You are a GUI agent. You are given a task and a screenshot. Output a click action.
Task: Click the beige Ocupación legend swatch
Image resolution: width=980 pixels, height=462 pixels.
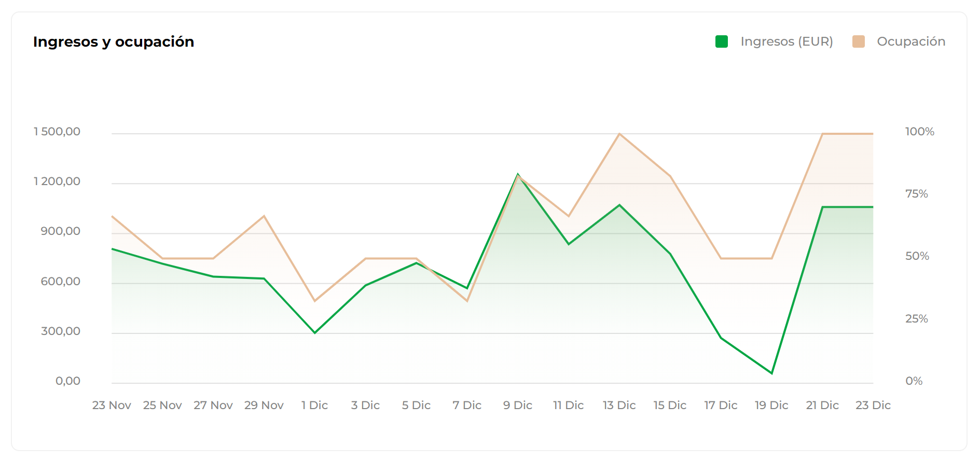(858, 41)
